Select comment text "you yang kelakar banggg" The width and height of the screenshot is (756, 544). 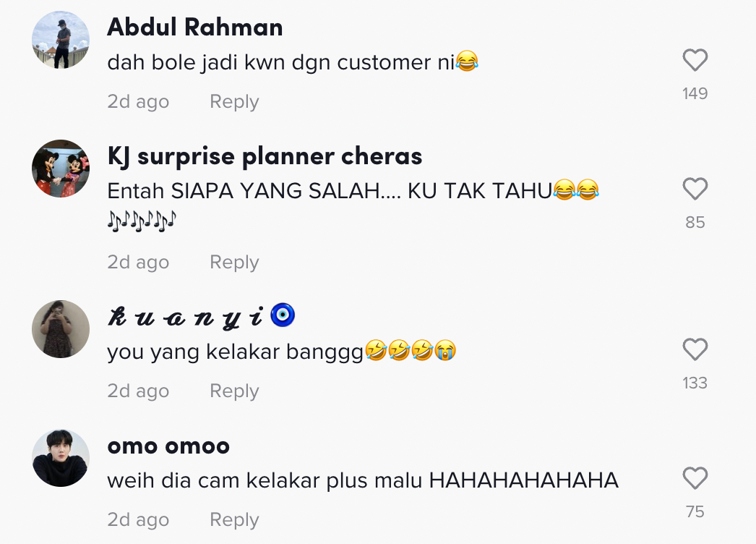coord(235,352)
